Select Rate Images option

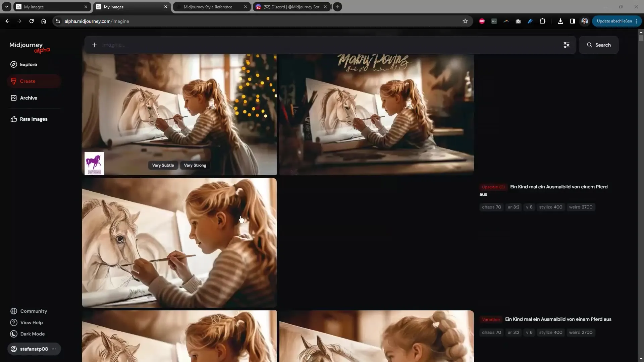pos(34,118)
